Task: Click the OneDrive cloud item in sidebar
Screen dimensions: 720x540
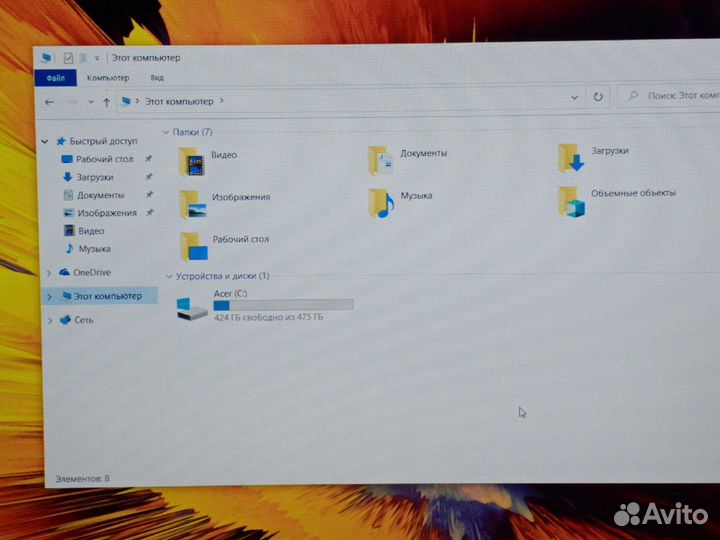Action: point(85,272)
